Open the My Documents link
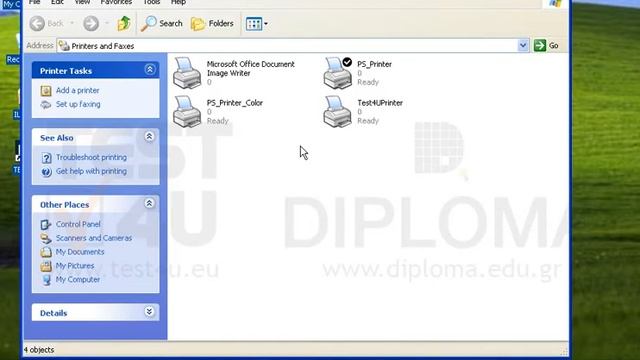 click(x=80, y=252)
